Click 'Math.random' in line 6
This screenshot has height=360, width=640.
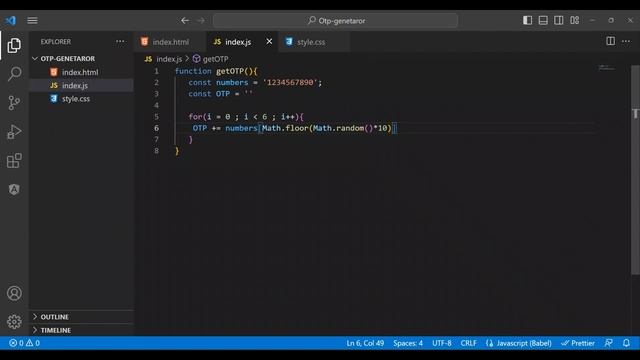[x=338, y=128]
